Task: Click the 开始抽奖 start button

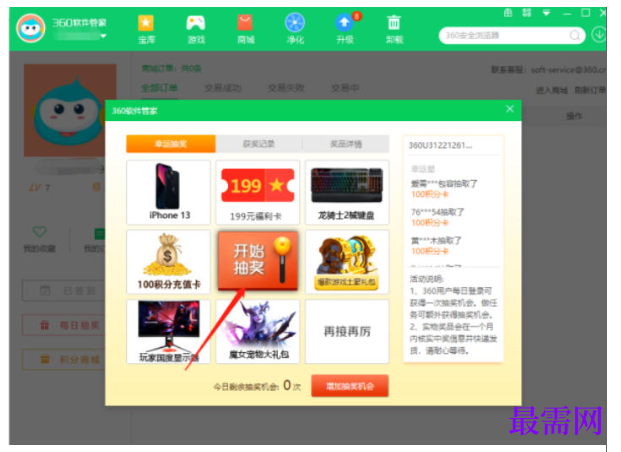Action: (258, 260)
